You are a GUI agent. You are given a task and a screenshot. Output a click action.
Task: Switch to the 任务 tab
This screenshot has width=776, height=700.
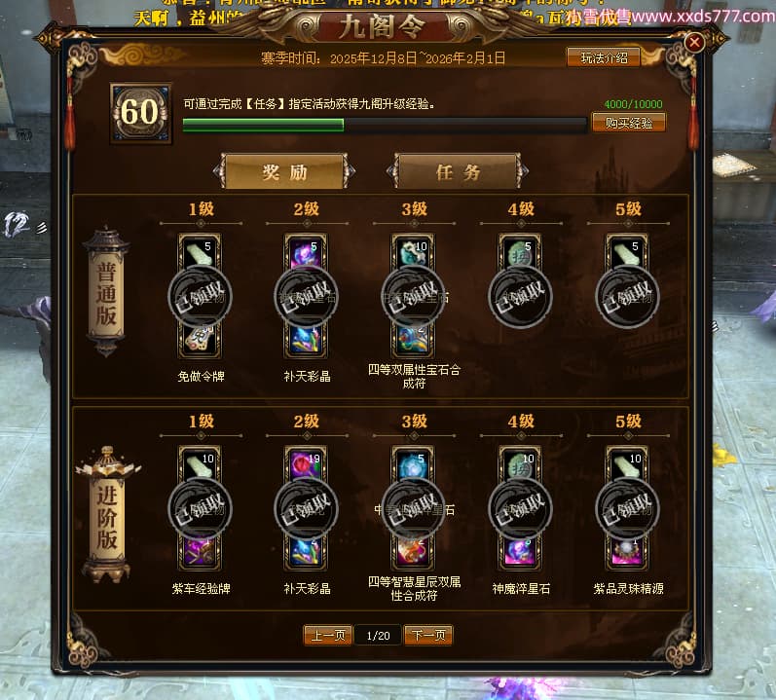click(x=458, y=171)
